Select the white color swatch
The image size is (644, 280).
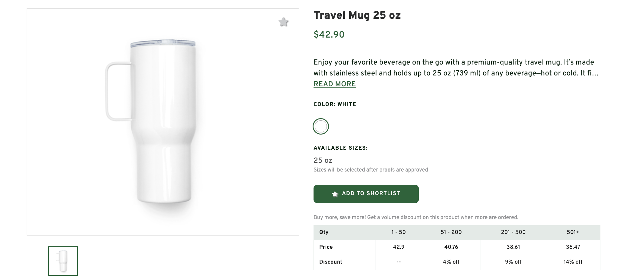coord(320,126)
